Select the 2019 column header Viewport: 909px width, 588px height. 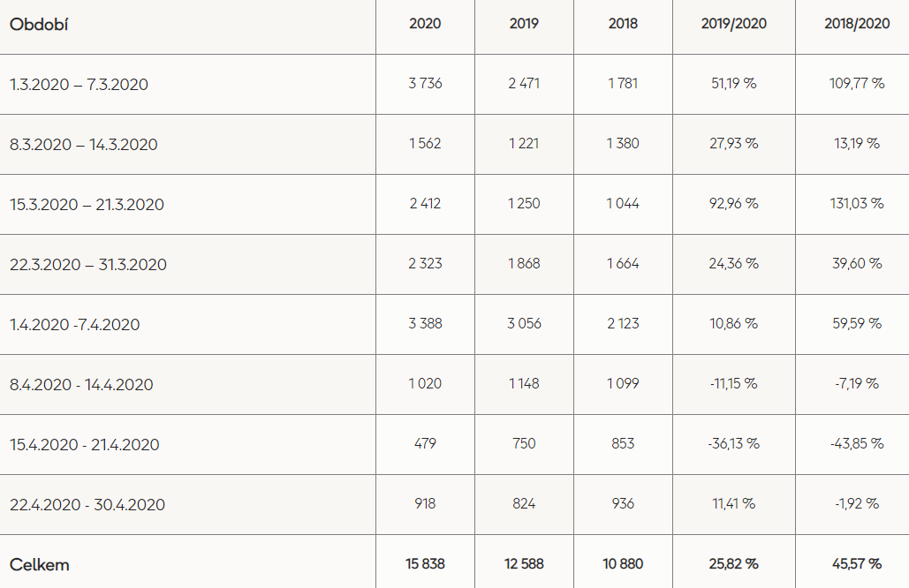pyautogui.click(x=524, y=24)
